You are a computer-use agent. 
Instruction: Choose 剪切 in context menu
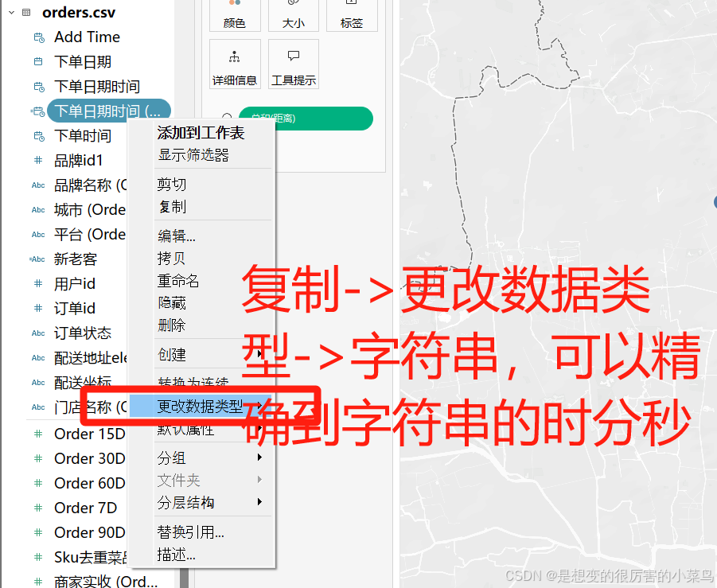201,185
